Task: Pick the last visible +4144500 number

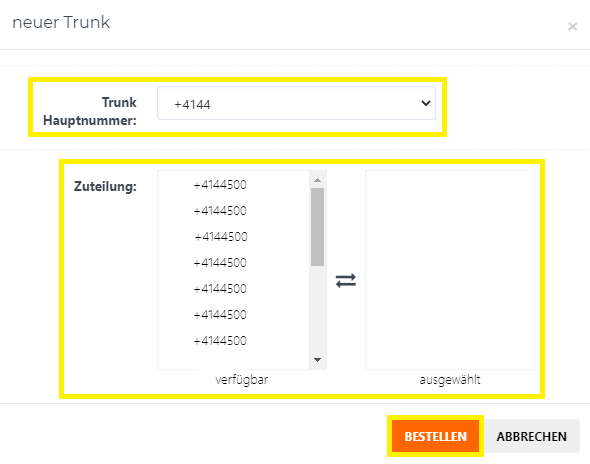Action: (220, 341)
